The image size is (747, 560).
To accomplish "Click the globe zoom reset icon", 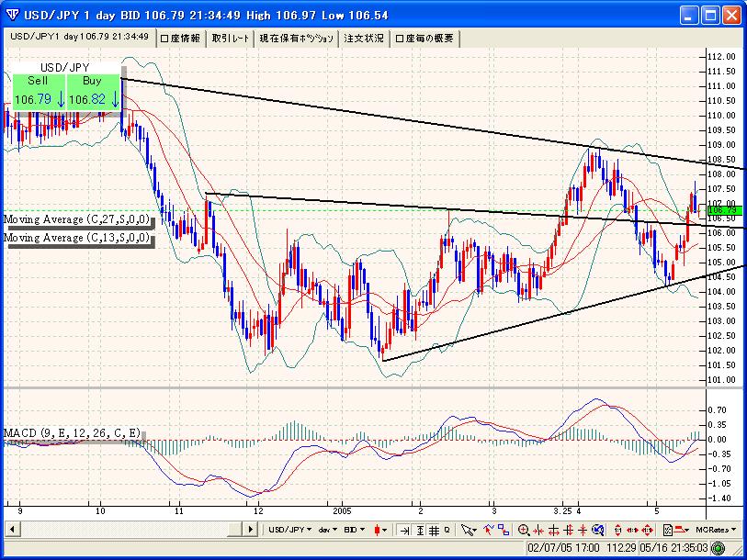I will pos(598,530).
